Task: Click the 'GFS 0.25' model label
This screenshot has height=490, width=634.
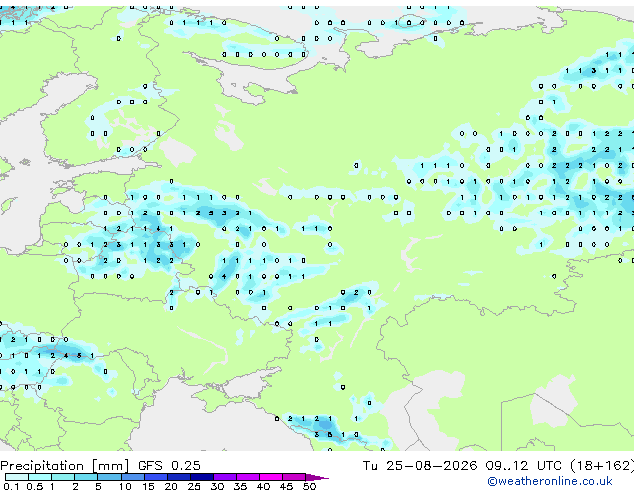Action: (169, 465)
